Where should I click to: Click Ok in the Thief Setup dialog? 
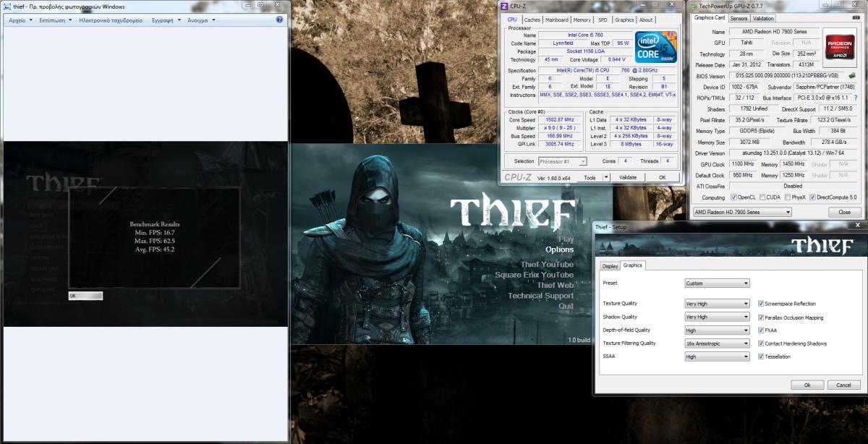807,385
